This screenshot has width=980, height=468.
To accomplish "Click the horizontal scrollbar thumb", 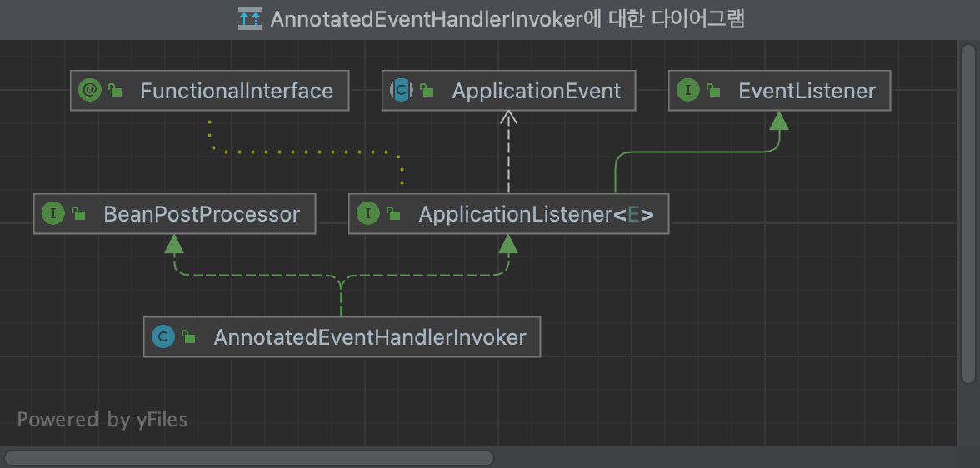I will pos(248,458).
